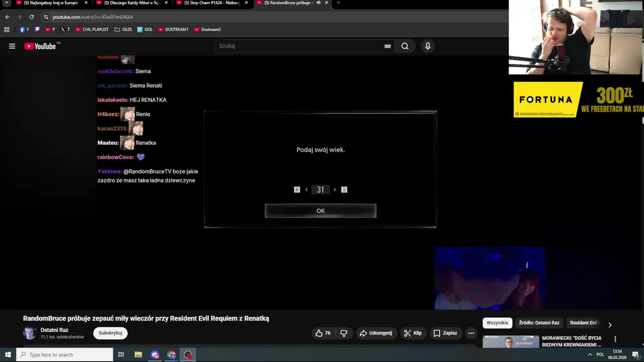Click the Udostępnij share button
644x362 pixels.
click(375, 333)
